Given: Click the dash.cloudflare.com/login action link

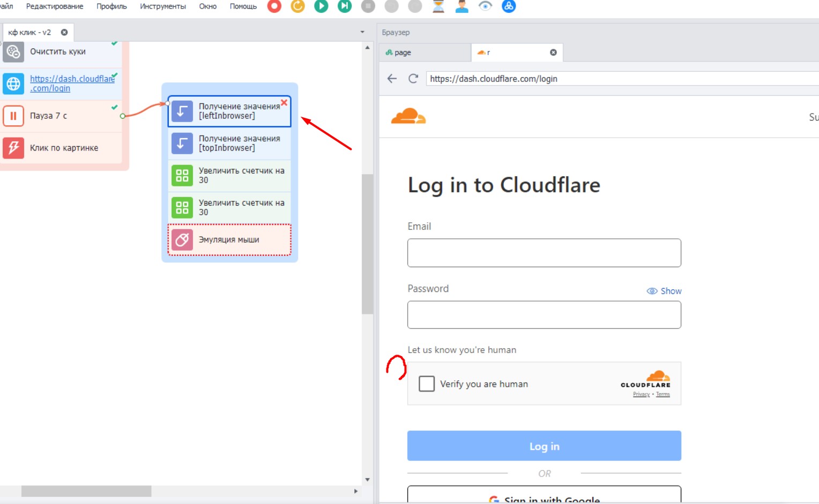Looking at the screenshot, I should point(72,84).
